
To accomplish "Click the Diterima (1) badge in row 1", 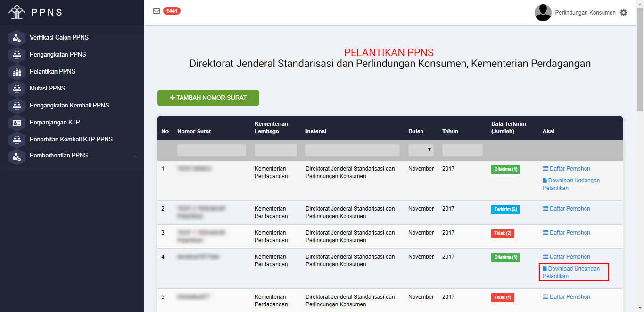I will coord(505,169).
